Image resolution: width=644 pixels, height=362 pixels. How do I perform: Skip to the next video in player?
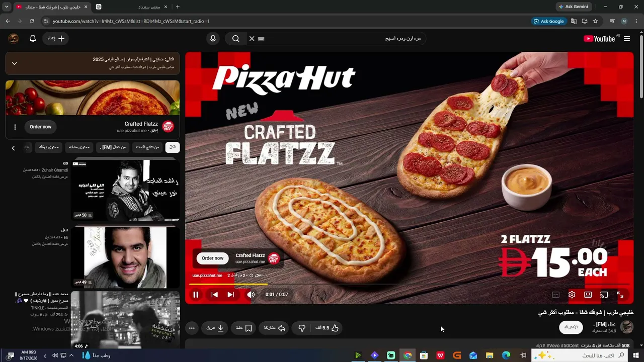click(230, 295)
